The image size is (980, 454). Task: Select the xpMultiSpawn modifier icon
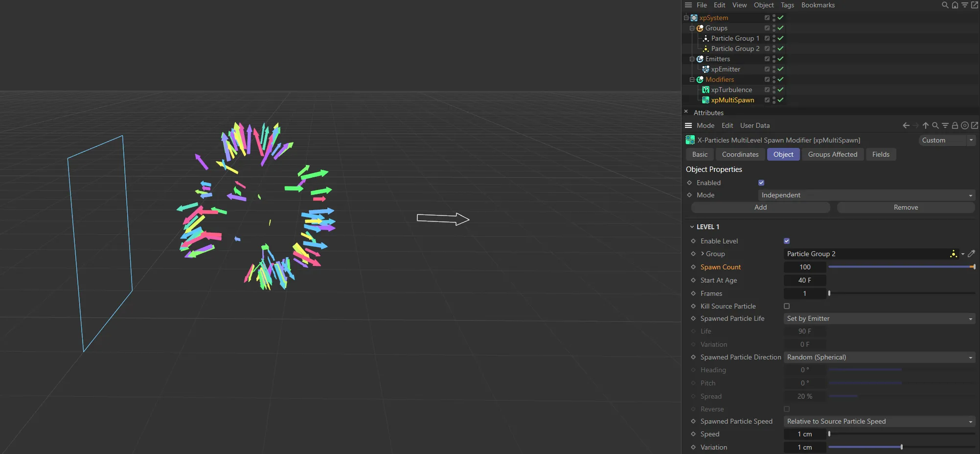click(x=706, y=100)
